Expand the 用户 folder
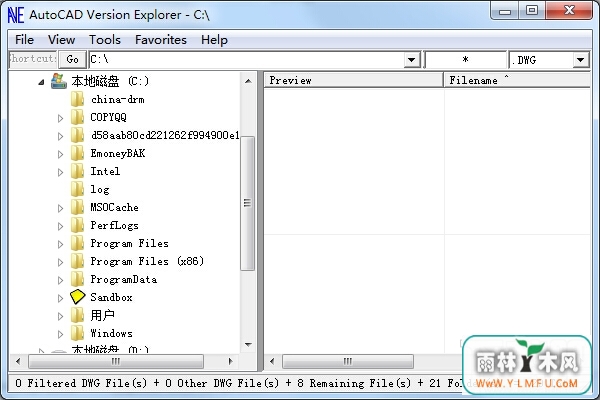 [60, 316]
